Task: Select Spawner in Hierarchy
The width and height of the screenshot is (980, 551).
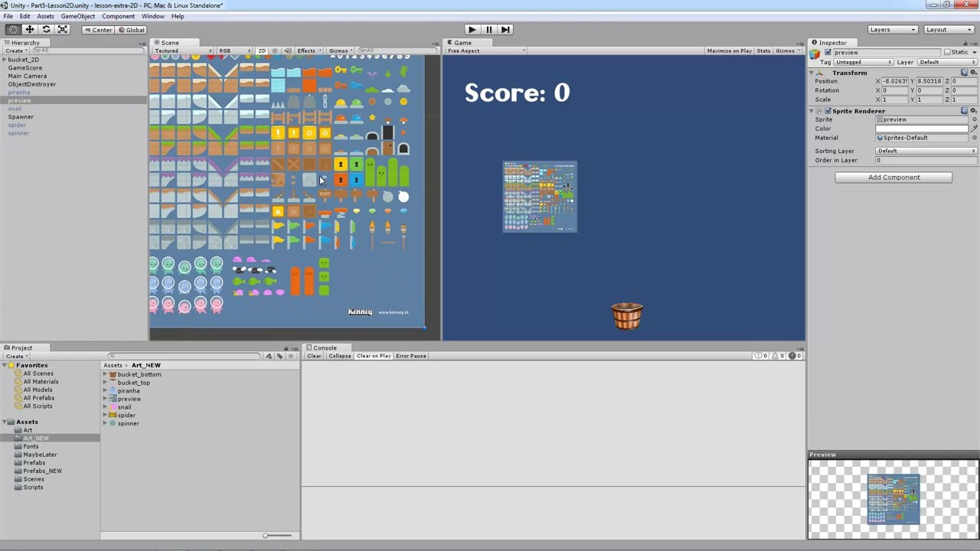Action: [x=21, y=117]
